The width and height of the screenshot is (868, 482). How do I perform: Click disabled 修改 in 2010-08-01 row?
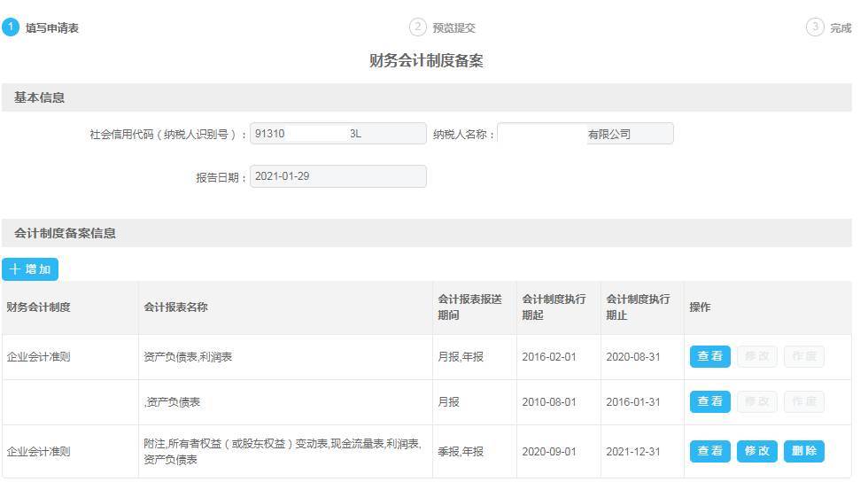pyautogui.click(x=757, y=401)
